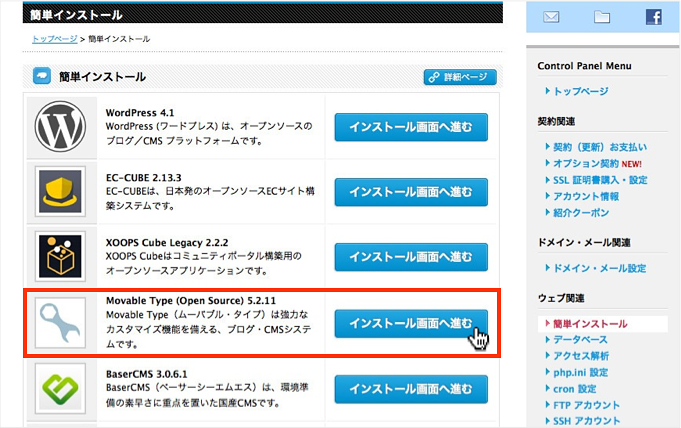The image size is (681, 428).
Task: Open the folder icon in the top bar
Action: (602, 17)
